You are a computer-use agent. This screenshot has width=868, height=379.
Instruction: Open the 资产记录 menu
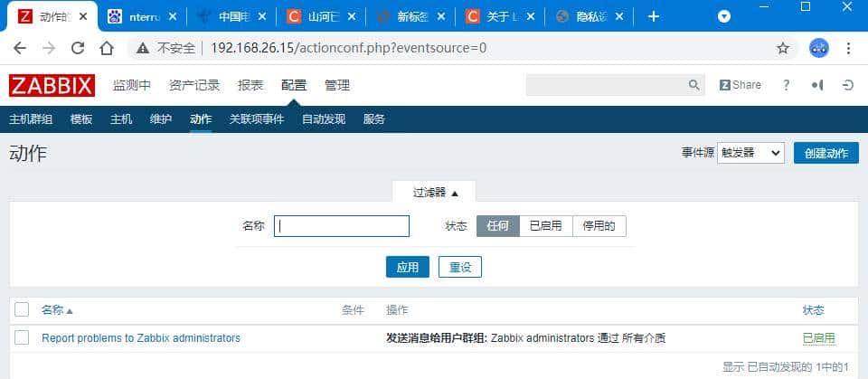pos(194,85)
